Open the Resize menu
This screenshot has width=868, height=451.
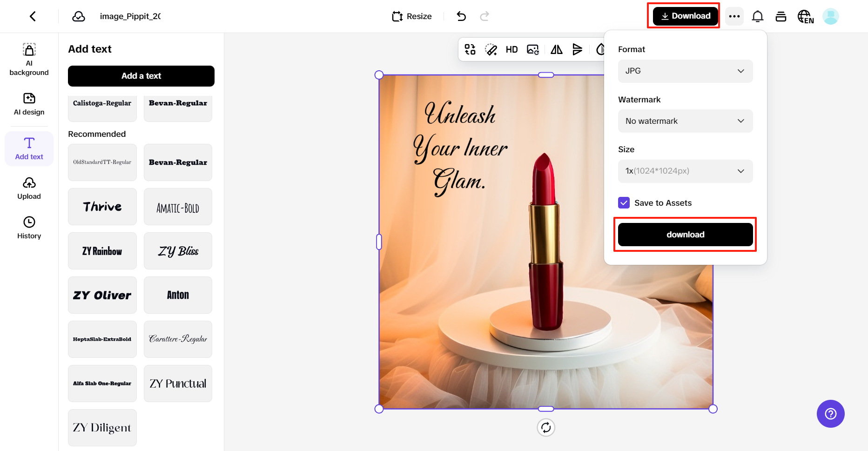click(411, 16)
